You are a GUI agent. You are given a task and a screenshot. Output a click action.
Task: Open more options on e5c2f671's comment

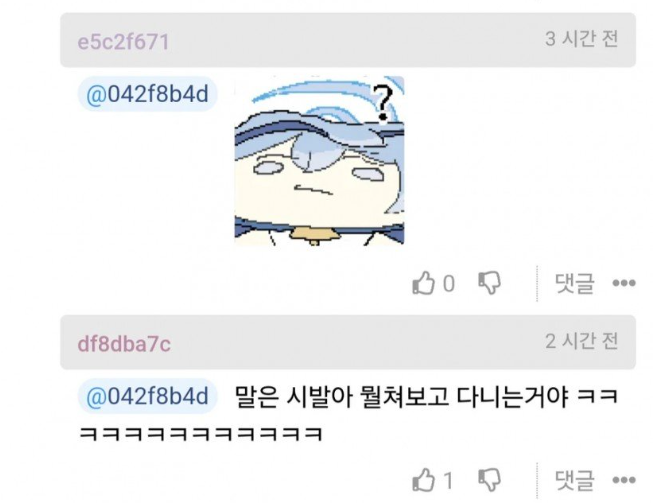tap(624, 283)
